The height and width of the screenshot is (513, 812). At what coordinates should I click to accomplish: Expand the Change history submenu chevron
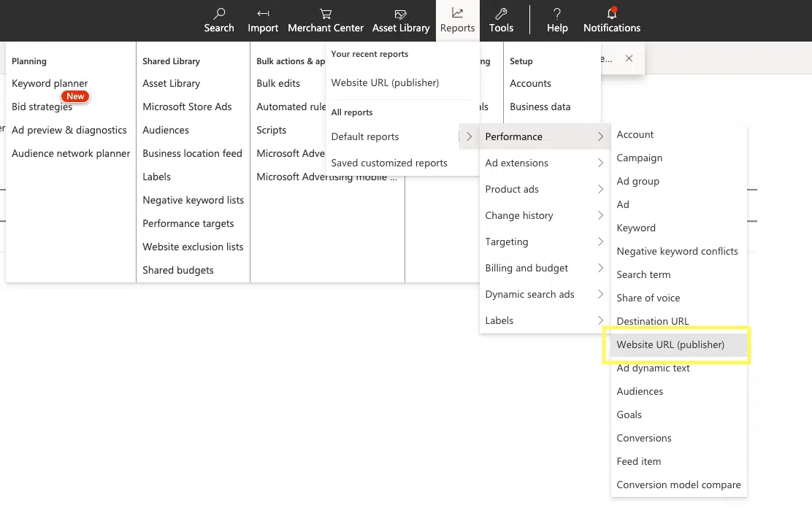click(601, 215)
